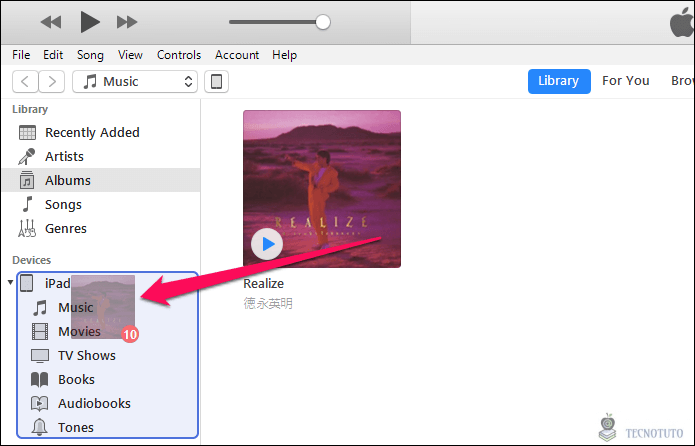Image resolution: width=695 pixels, height=446 pixels.
Task: Click the iPad device icon under Devices
Action: (27, 283)
